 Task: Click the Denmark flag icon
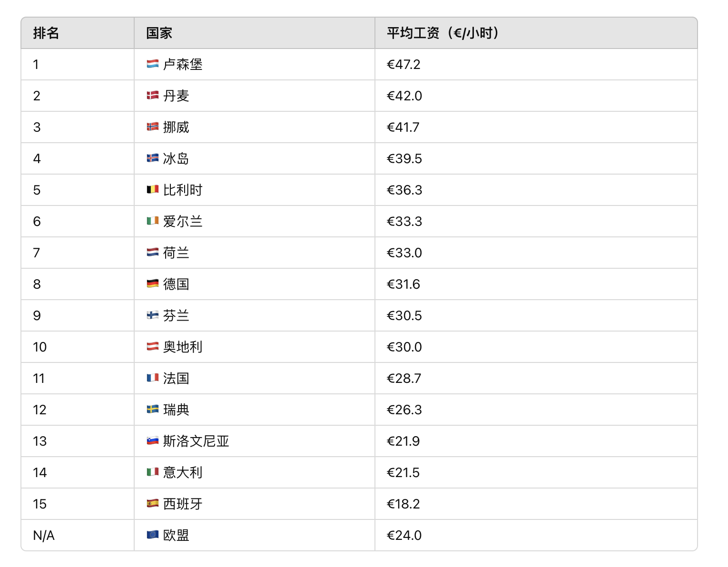152,95
